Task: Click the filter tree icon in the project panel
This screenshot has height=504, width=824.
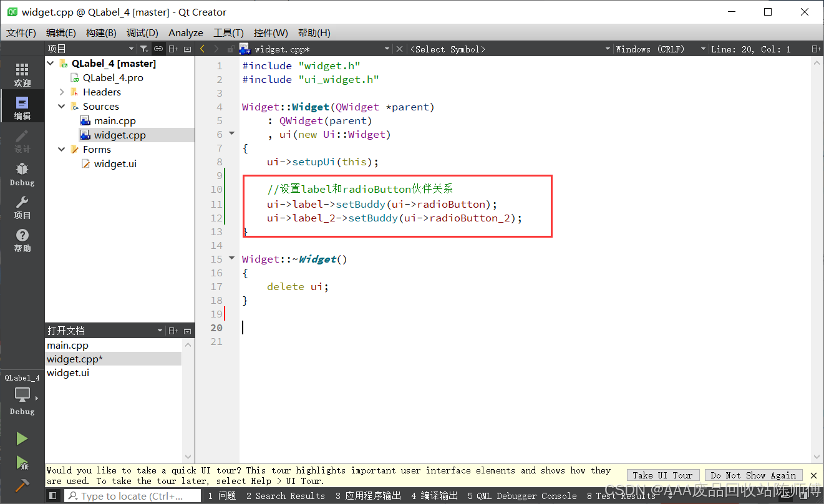Action: point(144,49)
